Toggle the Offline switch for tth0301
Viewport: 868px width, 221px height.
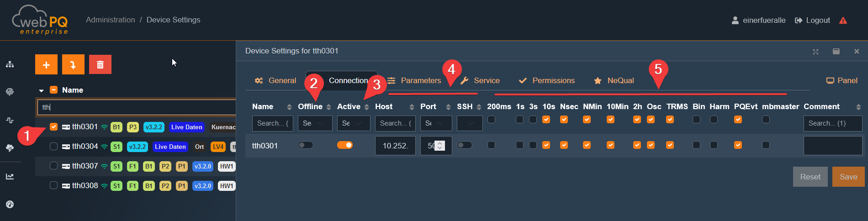click(306, 145)
